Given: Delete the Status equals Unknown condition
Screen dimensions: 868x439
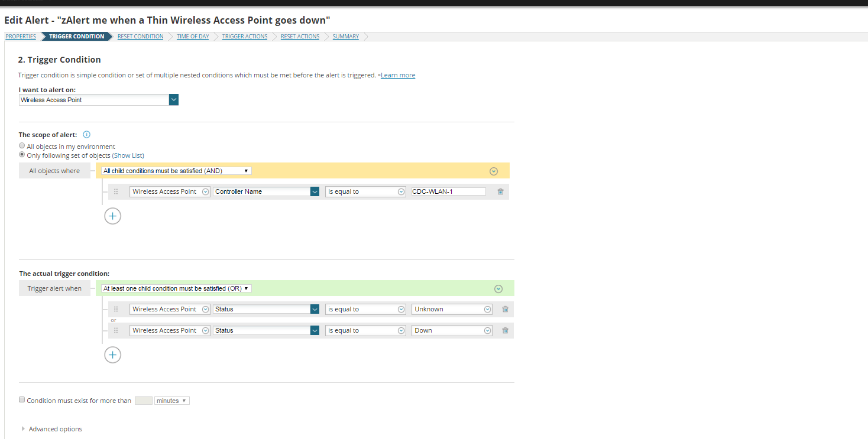Looking at the screenshot, I should point(505,309).
